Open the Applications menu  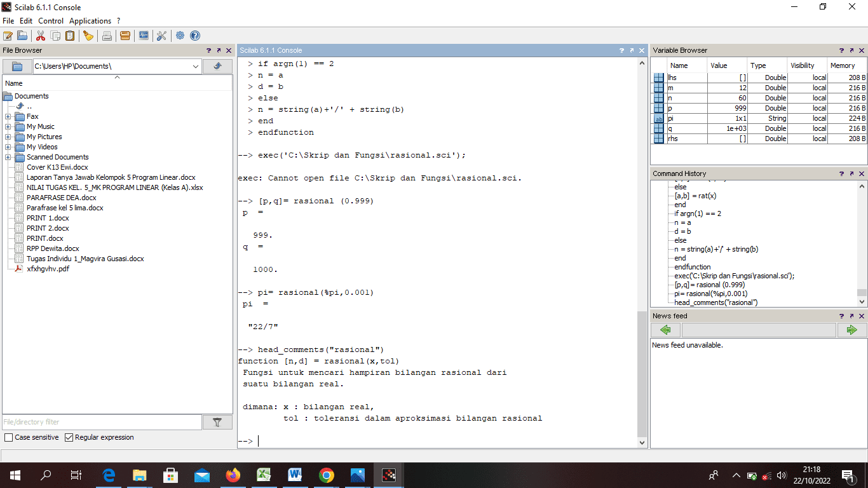(x=90, y=21)
